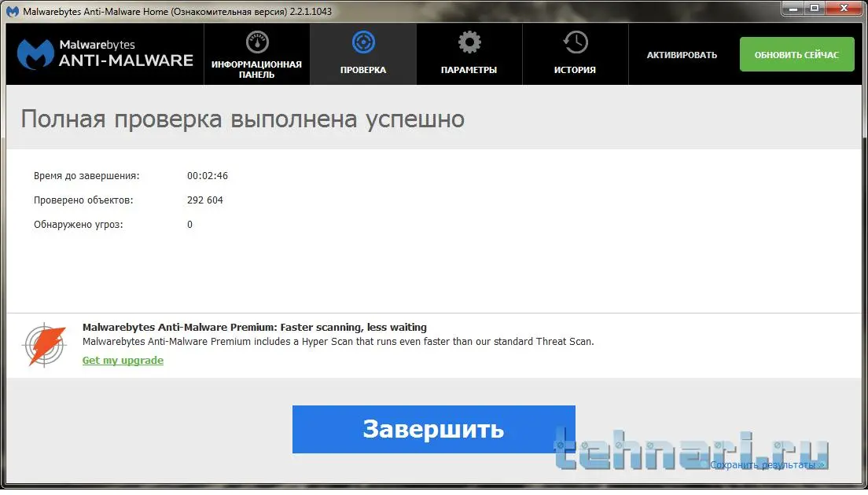Click the Hyper Scan description sentence

click(x=338, y=342)
